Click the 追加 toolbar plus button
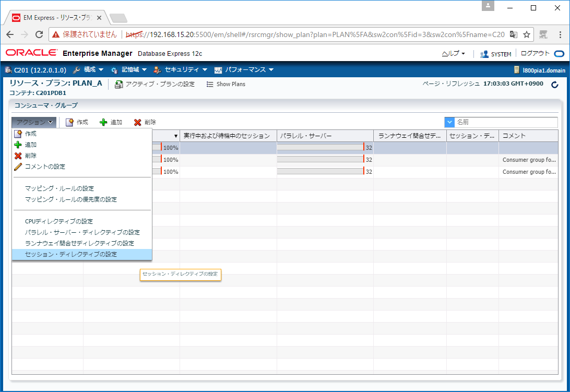 tap(111, 122)
